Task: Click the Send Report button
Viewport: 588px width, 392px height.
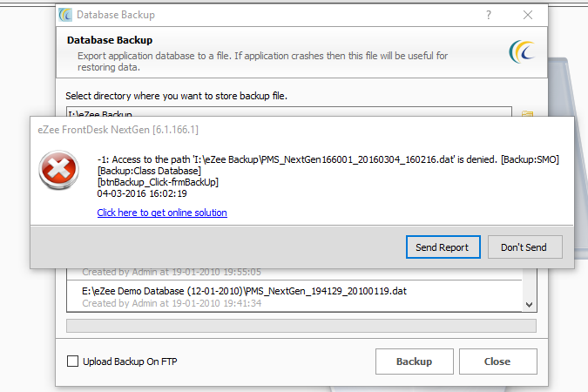Action: tap(443, 247)
